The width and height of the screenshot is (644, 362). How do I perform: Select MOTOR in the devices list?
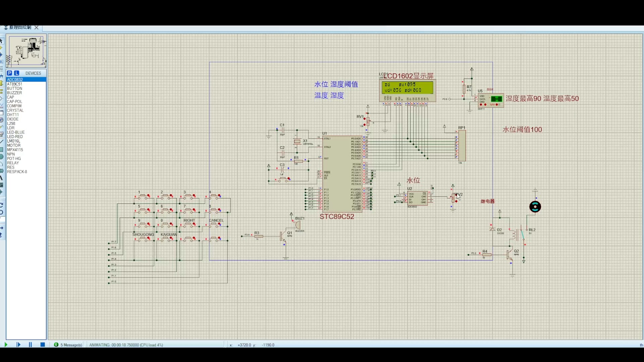[x=26, y=145]
